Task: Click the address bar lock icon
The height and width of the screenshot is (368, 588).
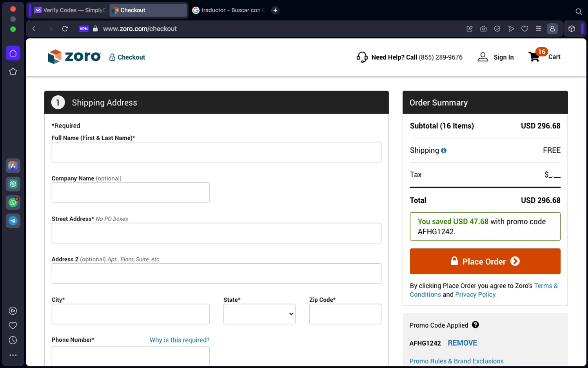Action: (95, 29)
